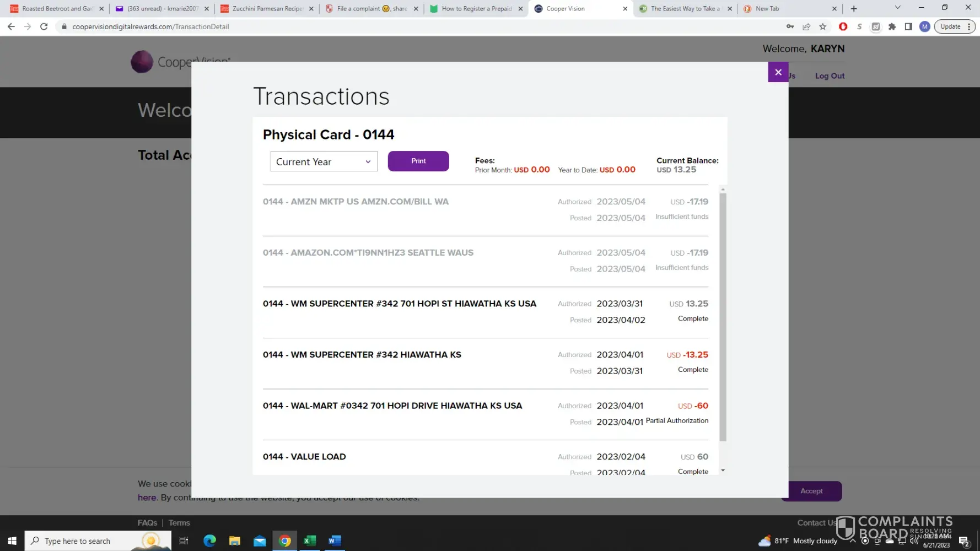Switch to the New Tab tab
This screenshot has width=980, height=551.
pyautogui.click(x=790, y=9)
